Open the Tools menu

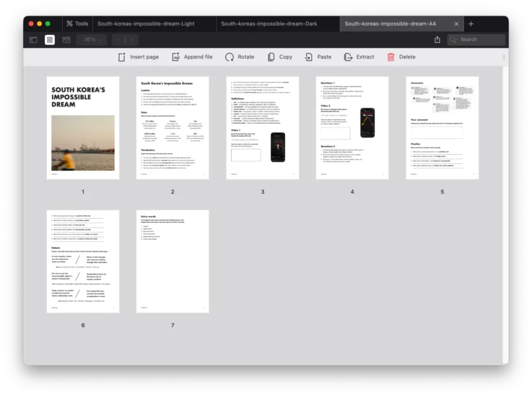[x=77, y=24]
